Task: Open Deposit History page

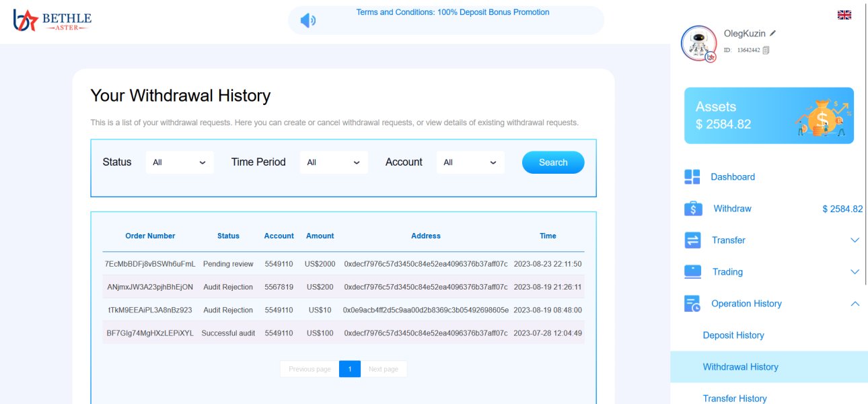Action: point(733,335)
